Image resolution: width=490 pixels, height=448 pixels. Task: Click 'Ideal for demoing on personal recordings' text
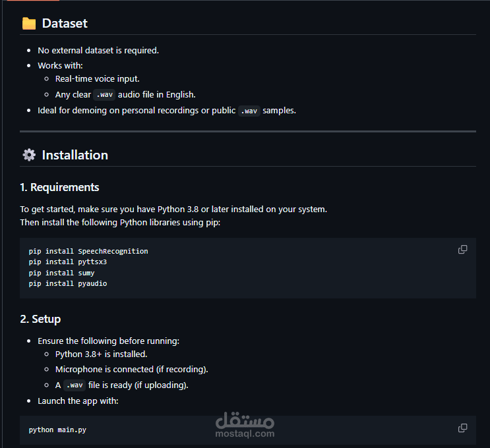coord(118,111)
